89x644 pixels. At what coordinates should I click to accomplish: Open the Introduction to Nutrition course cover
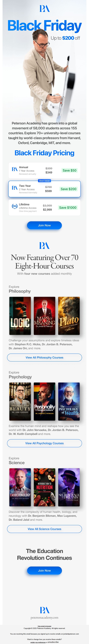(x=44, y=487)
